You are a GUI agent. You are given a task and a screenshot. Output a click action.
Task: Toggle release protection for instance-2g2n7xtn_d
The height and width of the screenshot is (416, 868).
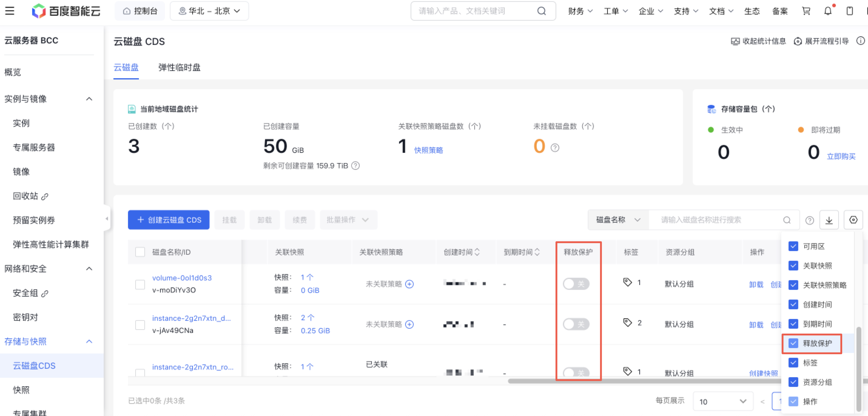click(x=576, y=324)
